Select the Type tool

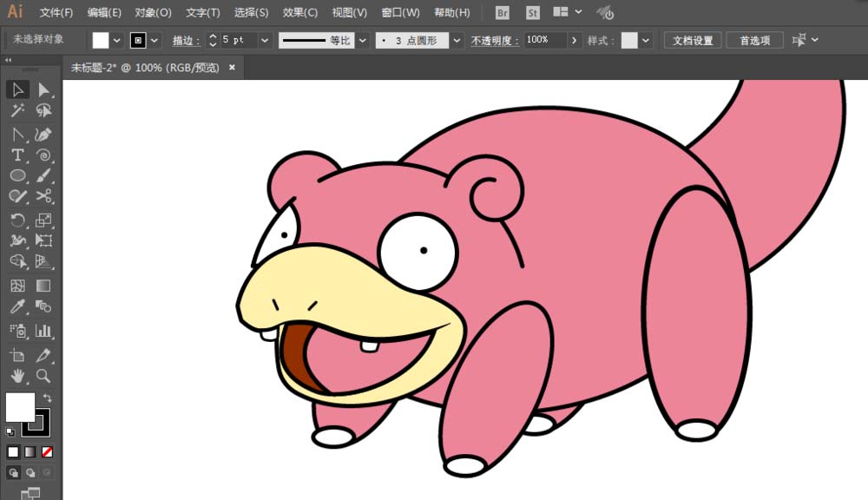click(17, 155)
